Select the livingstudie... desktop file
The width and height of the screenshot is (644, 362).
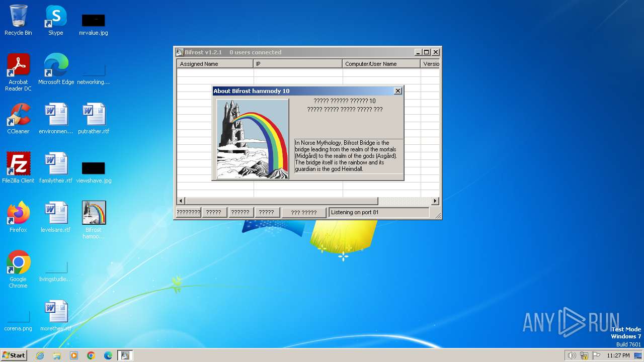click(x=56, y=271)
